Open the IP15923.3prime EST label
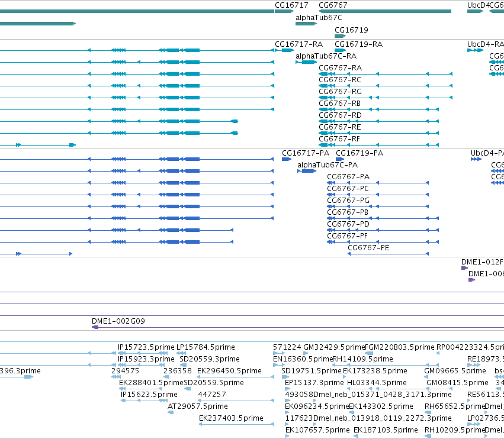Screen dimensions: 504x439 point(146,359)
